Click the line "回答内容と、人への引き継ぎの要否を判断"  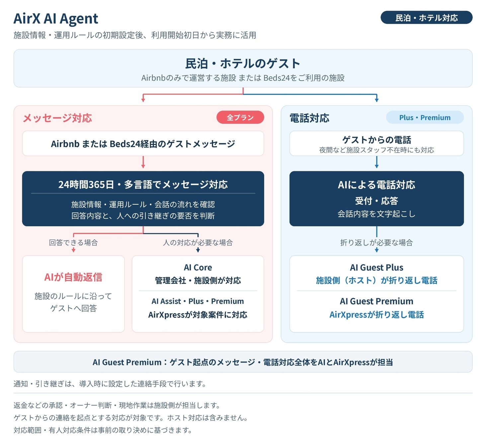143,216
